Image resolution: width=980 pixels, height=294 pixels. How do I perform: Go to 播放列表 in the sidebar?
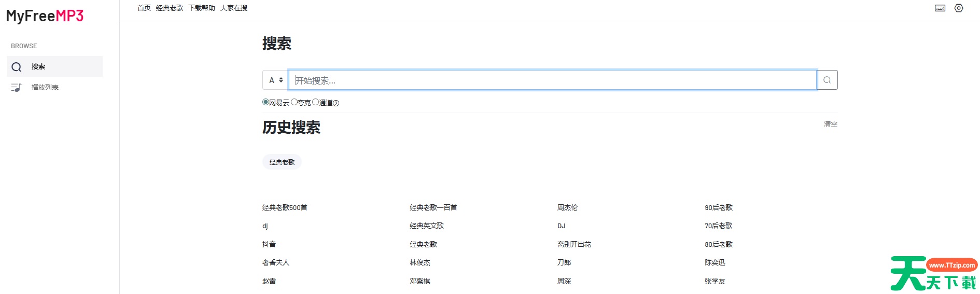tap(45, 88)
